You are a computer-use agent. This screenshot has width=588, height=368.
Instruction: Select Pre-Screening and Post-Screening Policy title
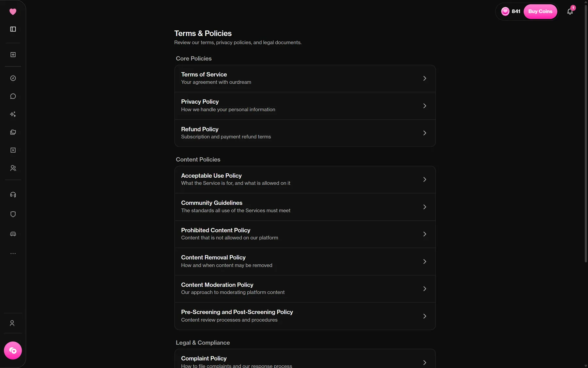pyautogui.click(x=237, y=312)
